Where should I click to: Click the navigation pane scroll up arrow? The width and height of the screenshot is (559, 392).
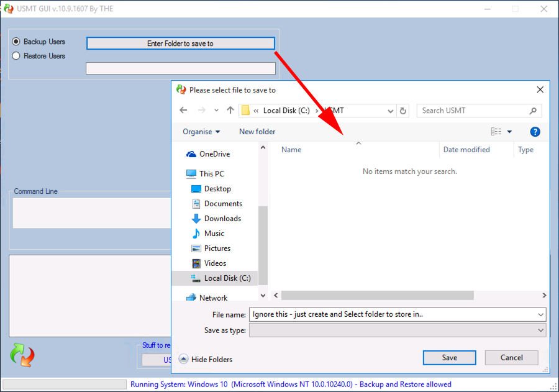click(263, 148)
